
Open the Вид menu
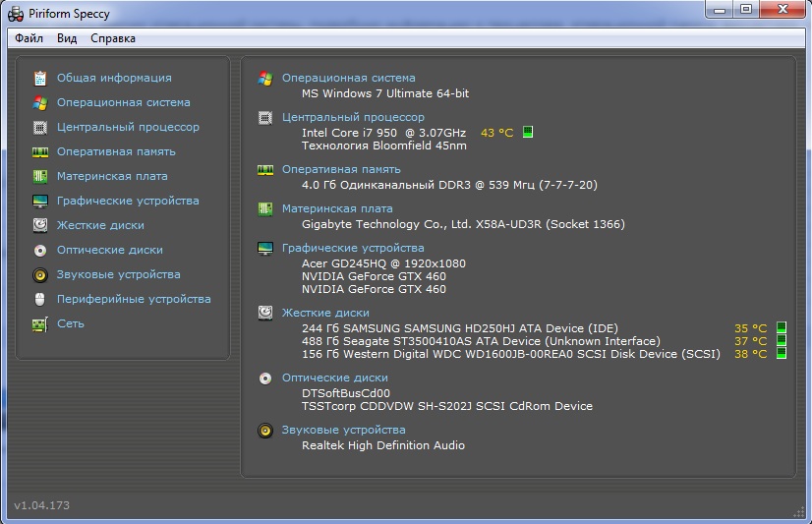point(67,38)
